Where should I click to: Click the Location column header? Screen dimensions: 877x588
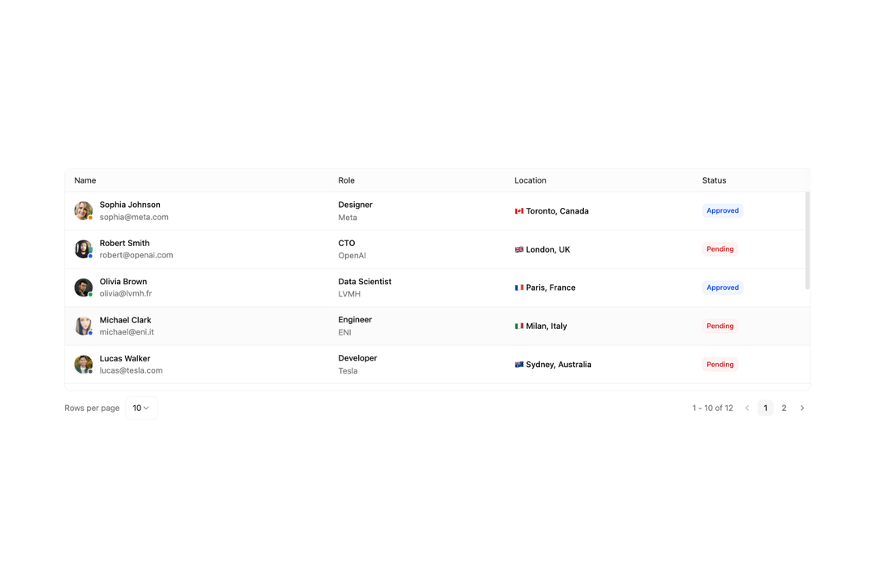(530, 180)
